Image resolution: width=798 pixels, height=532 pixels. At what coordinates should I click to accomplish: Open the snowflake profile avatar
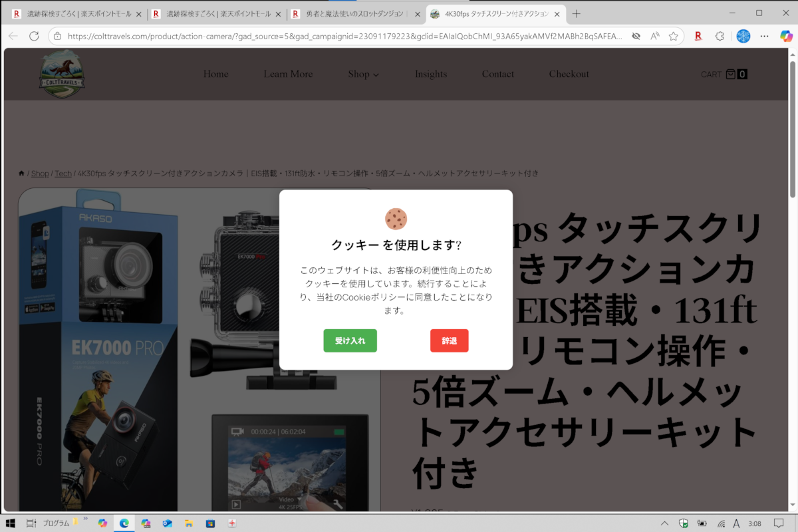click(743, 36)
